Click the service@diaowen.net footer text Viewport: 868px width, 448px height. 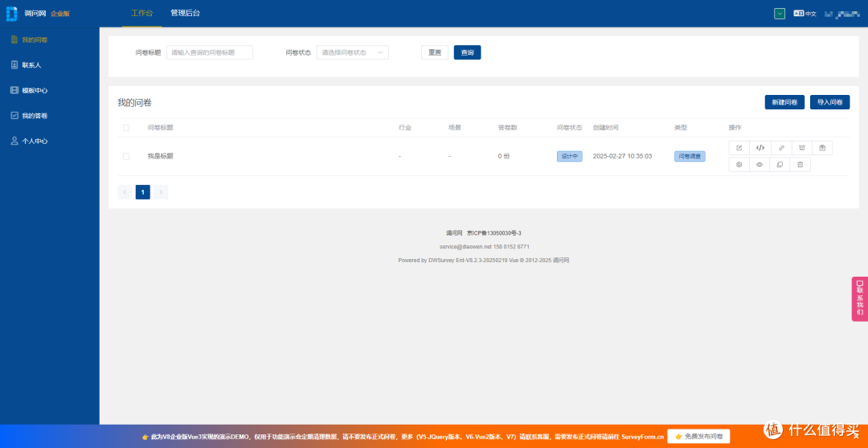pos(465,246)
